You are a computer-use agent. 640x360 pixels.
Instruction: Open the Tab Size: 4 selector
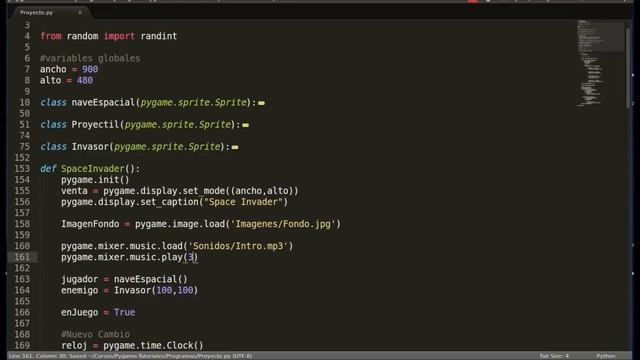(554, 356)
